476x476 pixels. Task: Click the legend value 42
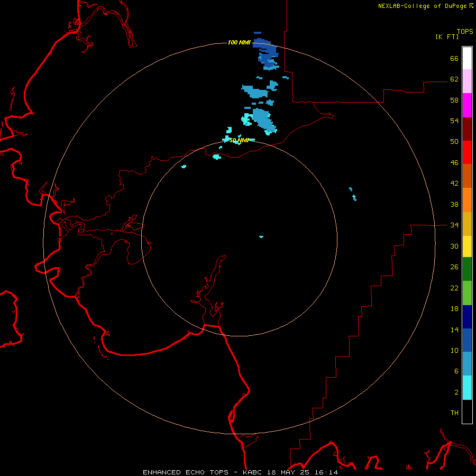[x=454, y=184]
